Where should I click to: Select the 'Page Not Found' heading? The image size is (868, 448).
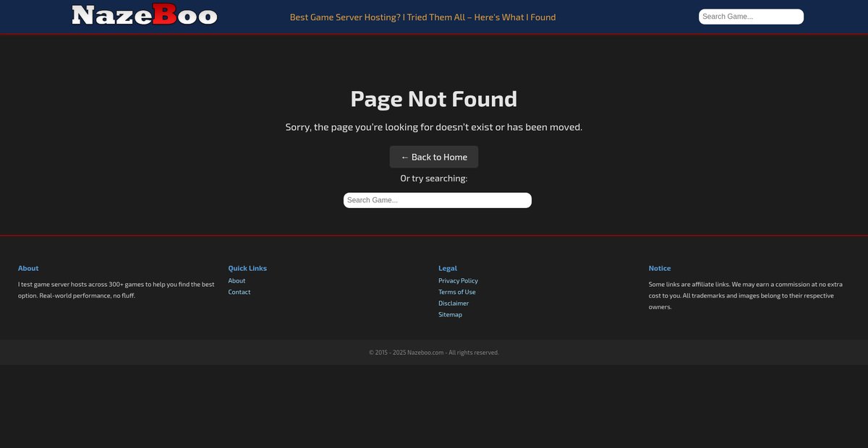coord(434,99)
